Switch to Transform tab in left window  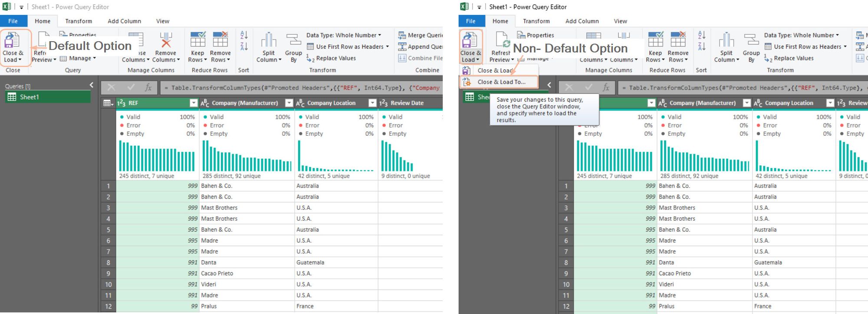(79, 21)
